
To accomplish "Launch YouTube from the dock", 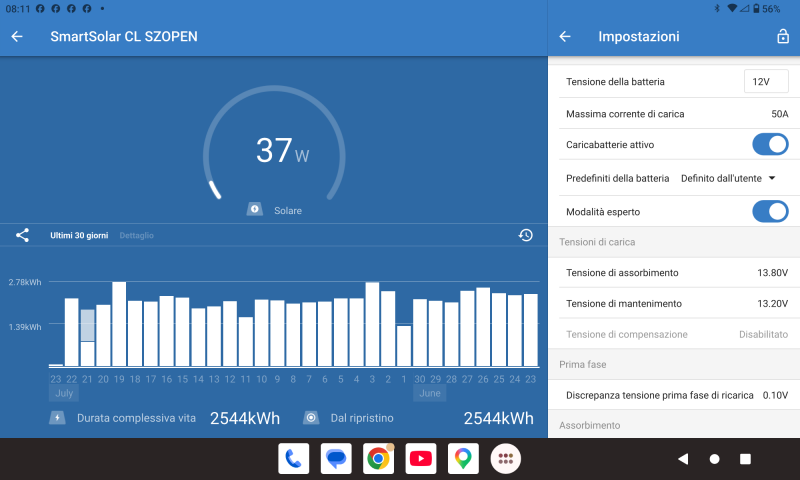I will tap(420, 459).
